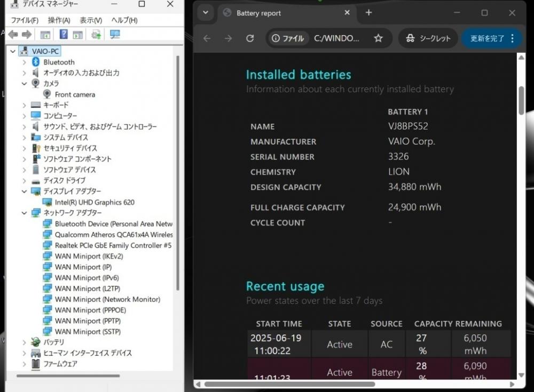Select Realtek PCIe GbE Family Controller #5

pos(113,245)
